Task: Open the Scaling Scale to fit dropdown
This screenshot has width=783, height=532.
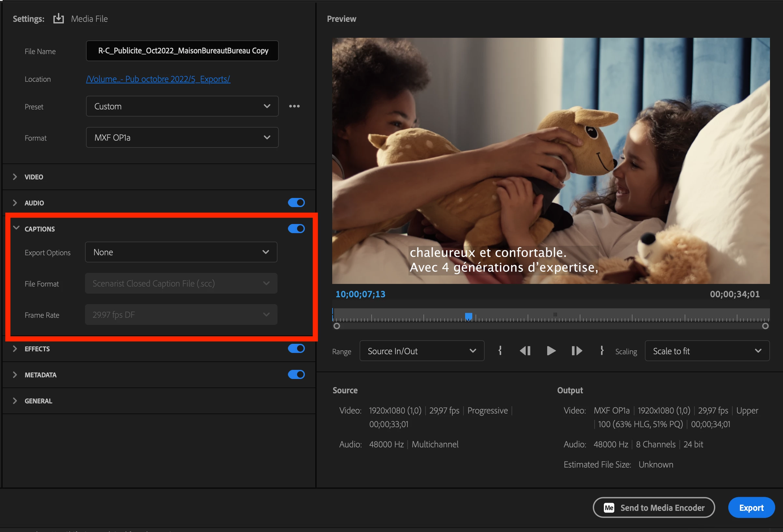Action: point(707,351)
